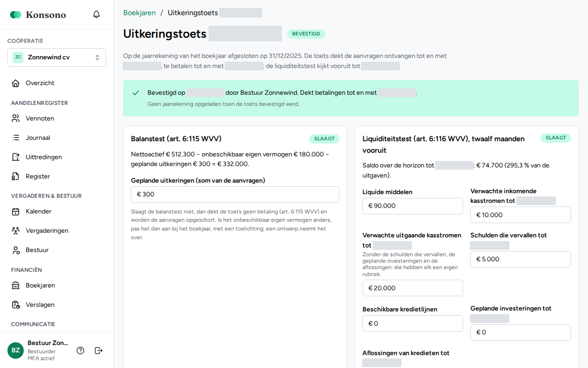Viewport: 588px width, 368px height.
Task: Click the BZ user avatar
Action: pyautogui.click(x=16, y=351)
